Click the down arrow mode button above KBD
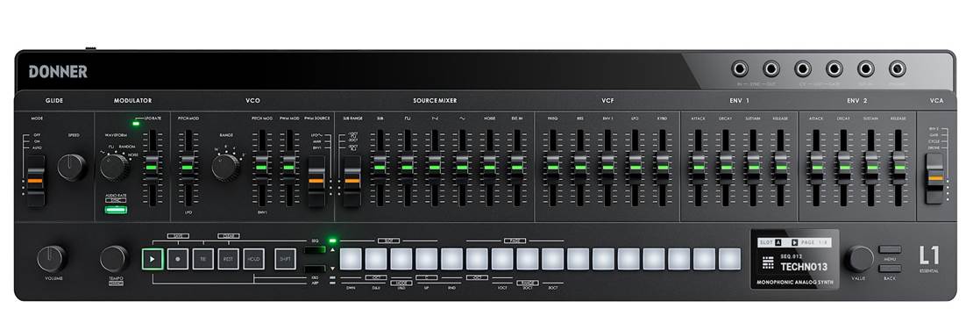Screen dimensions: 980x323 click(315, 269)
